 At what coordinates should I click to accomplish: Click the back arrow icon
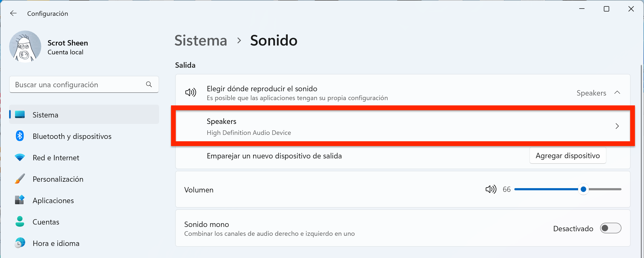(13, 13)
